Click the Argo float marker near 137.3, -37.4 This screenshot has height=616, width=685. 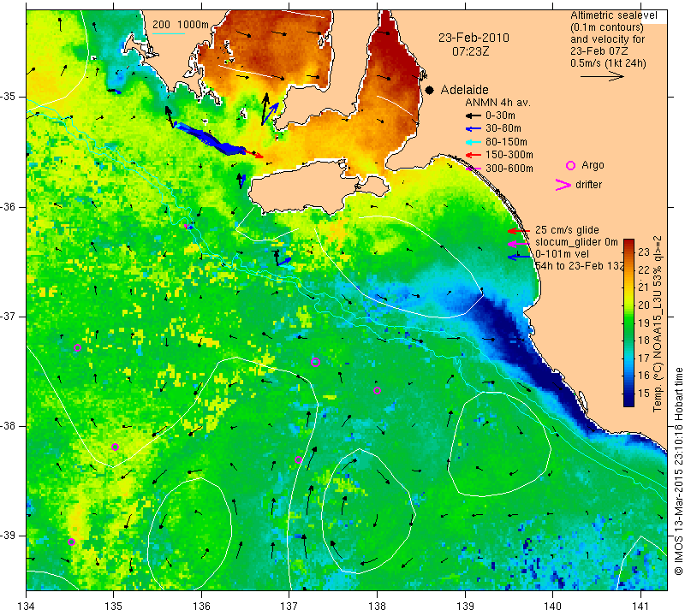[x=315, y=362]
